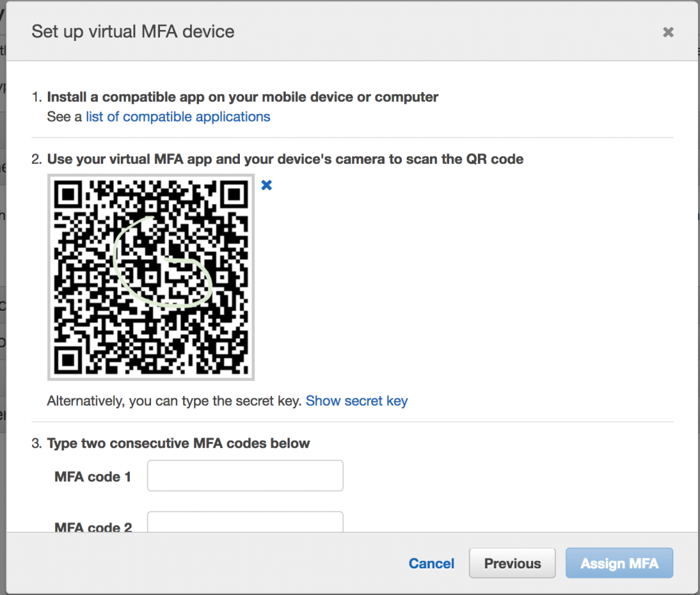This screenshot has height=595, width=700.
Task: Click the Install a compatible app step text
Action: pyautogui.click(x=243, y=97)
